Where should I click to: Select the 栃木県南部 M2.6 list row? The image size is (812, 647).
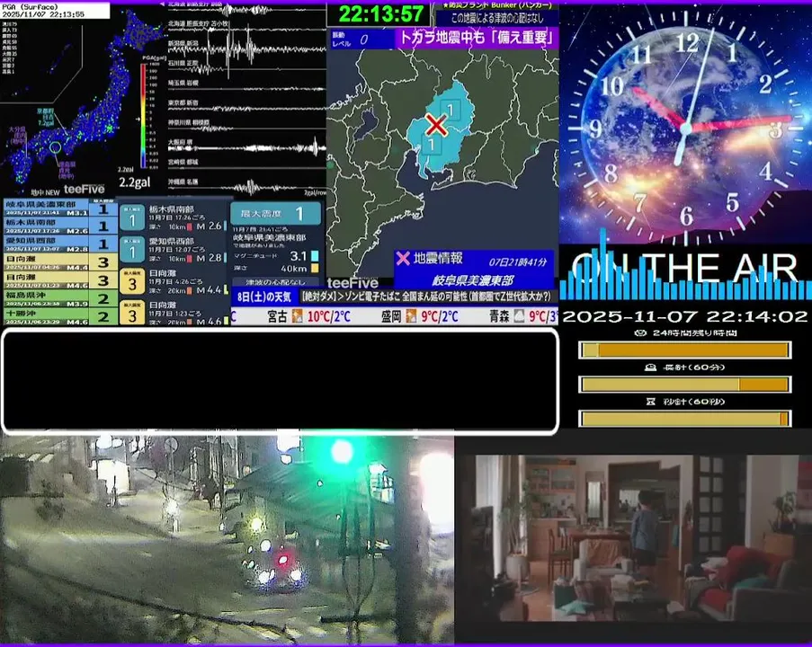[x=59, y=226]
